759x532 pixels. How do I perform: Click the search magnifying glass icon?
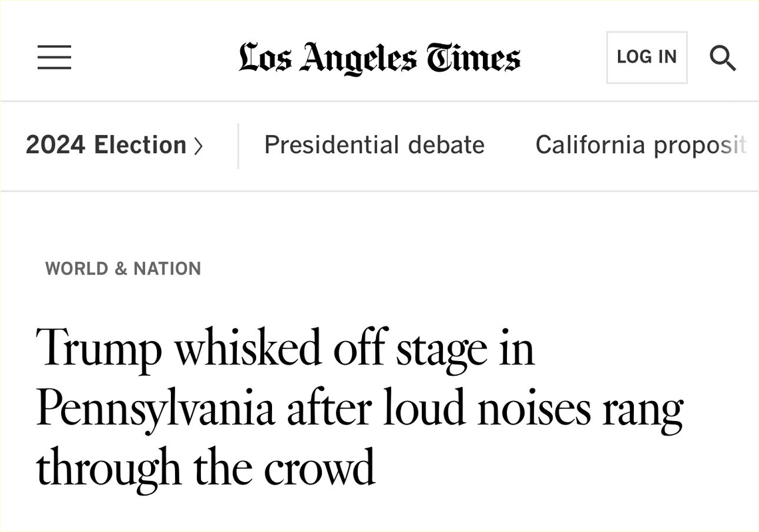(x=722, y=58)
